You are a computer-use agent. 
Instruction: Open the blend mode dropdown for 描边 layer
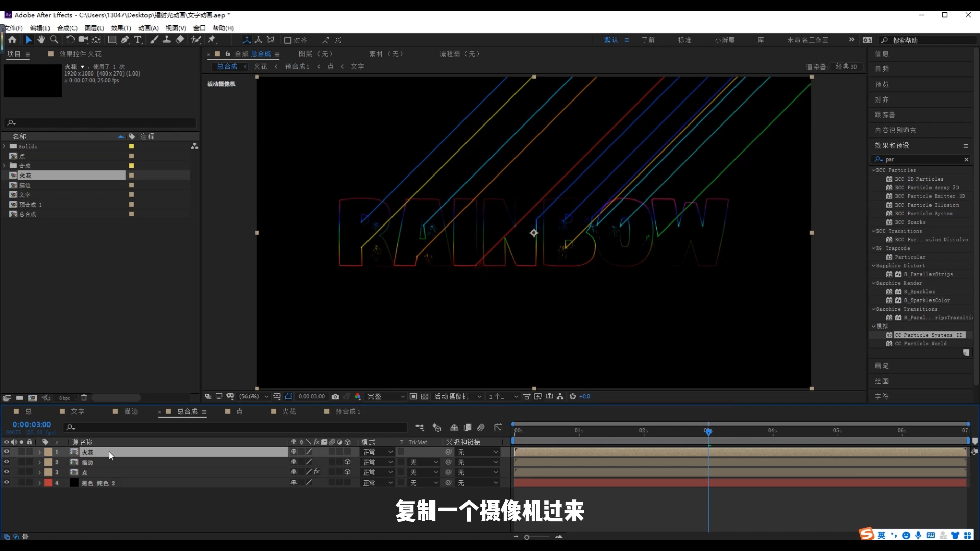[376, 462]
